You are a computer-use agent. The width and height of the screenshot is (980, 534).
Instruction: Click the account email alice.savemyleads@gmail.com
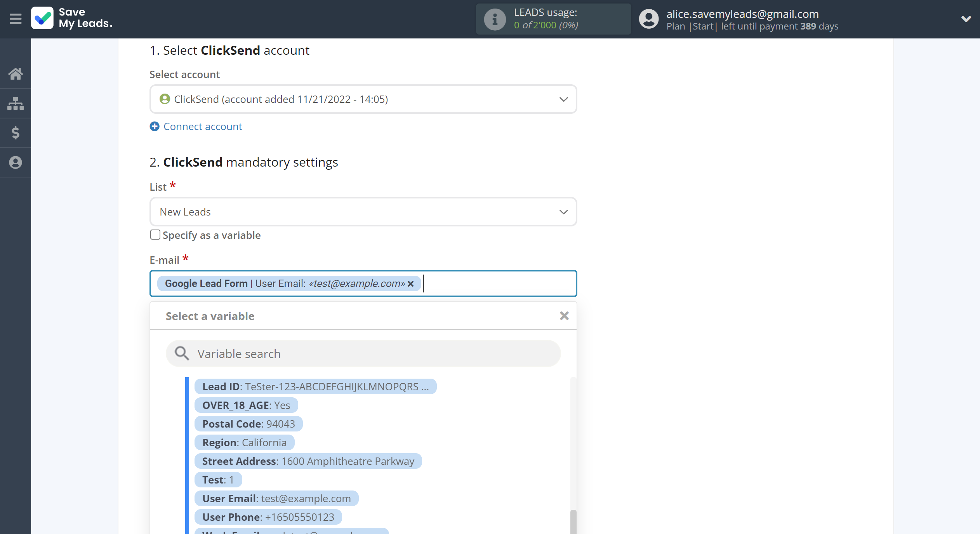(742, 14)
